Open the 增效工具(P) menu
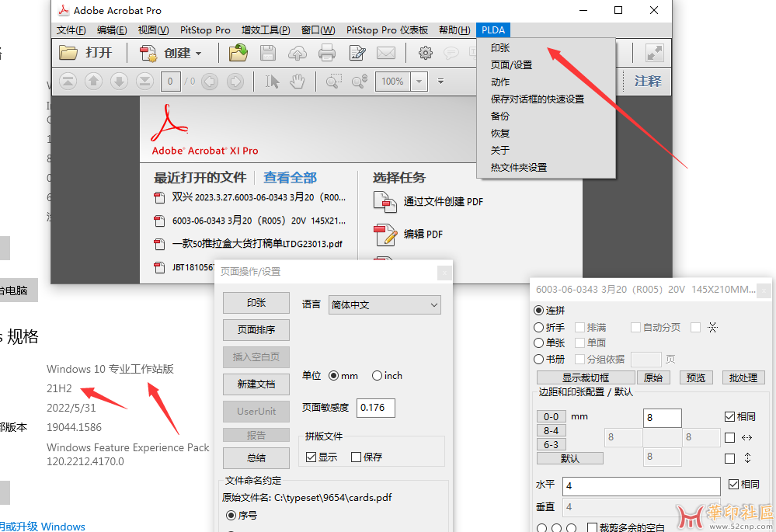This screenshot has height=532, width=776. (266, 30)
